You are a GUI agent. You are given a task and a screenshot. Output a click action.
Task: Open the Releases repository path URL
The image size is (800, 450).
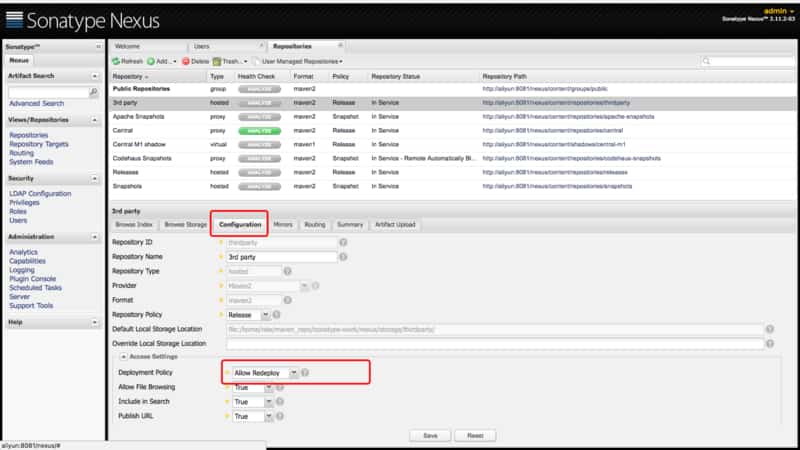coord(555,172)
